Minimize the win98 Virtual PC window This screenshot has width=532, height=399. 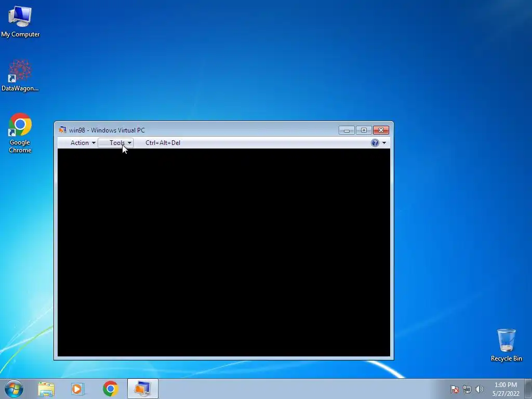347,130
